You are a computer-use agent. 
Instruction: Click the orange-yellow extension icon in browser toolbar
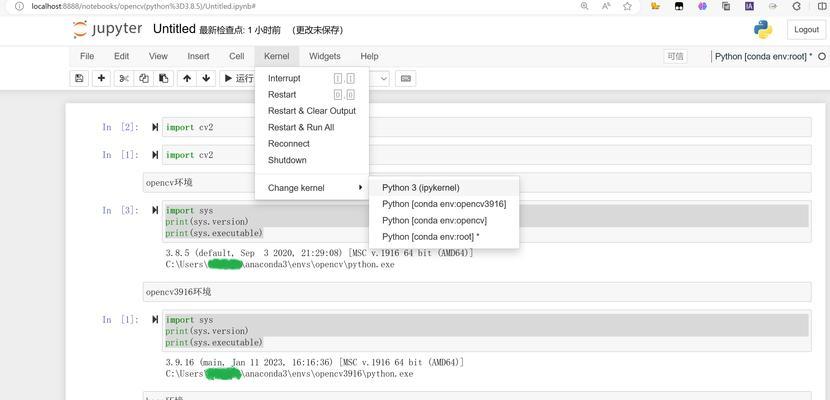(655, 6)
